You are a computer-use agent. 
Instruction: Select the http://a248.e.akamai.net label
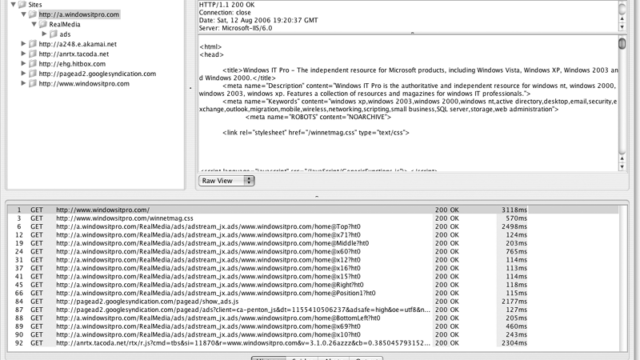pos(78,44)
